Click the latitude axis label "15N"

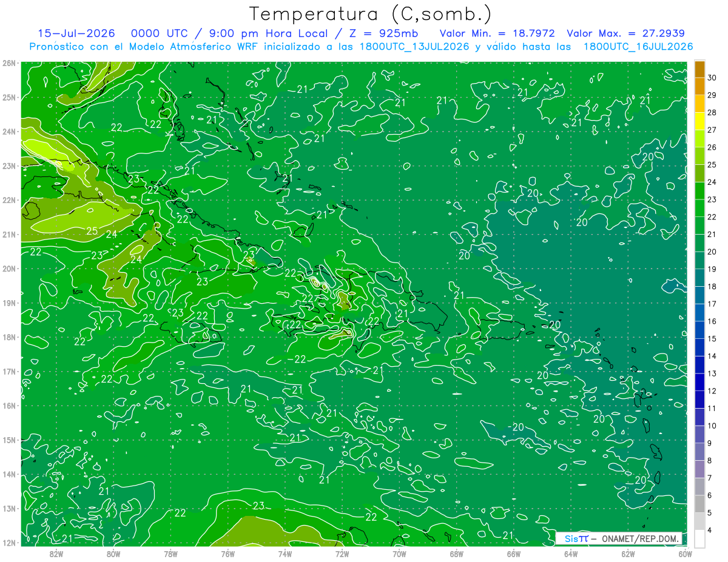click(x=8, y=440)
